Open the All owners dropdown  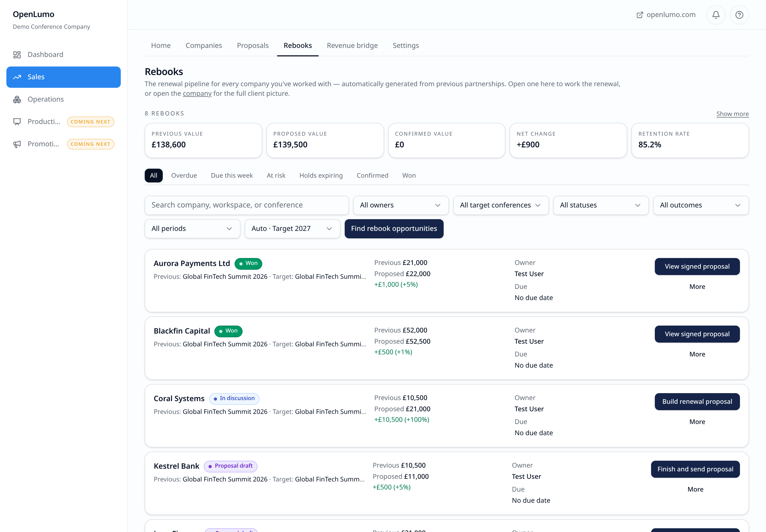tap(401, 205)
